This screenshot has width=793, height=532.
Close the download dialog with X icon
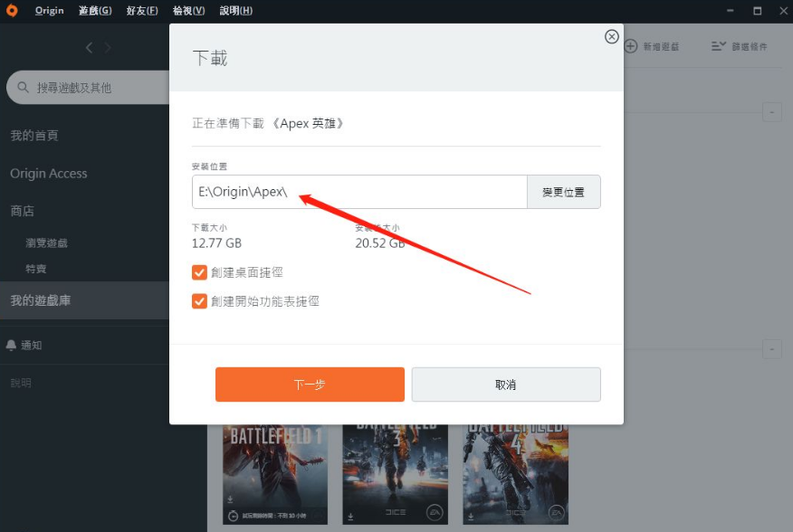[x=611, y=36]
